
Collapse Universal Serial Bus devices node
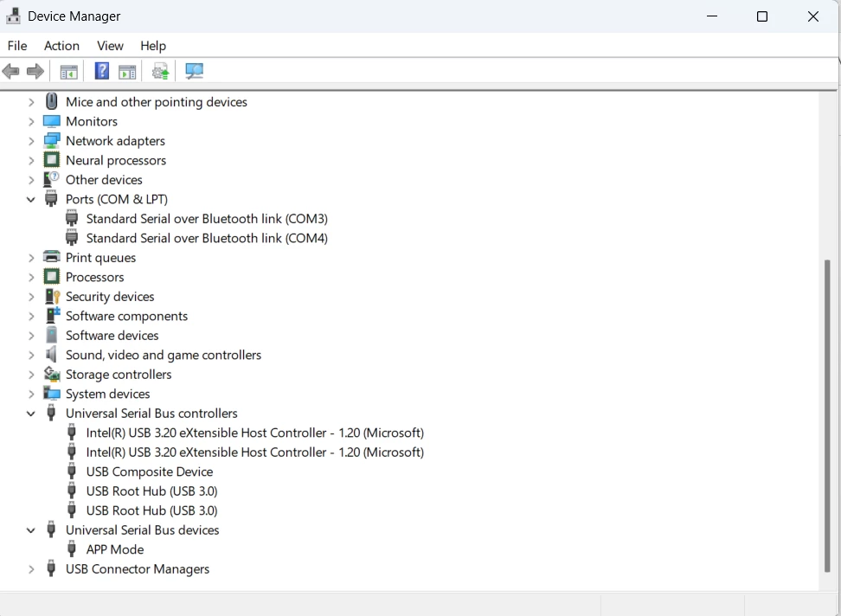(31, 530)
